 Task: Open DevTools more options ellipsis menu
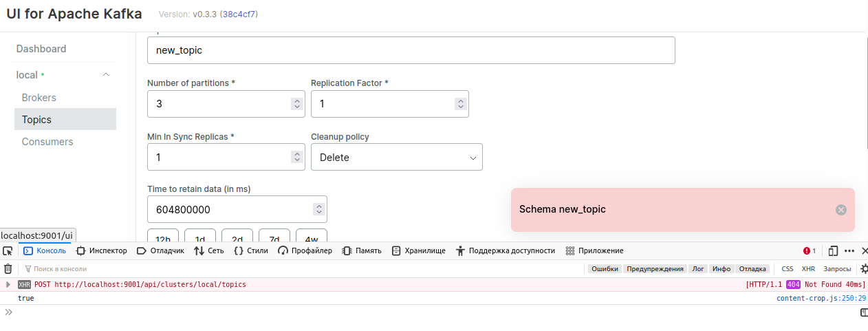[849, 250]
